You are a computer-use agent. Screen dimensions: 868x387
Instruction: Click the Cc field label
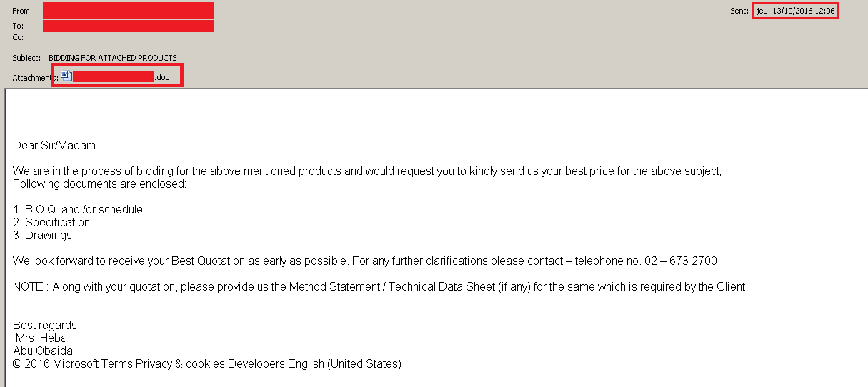pos(19,37)
